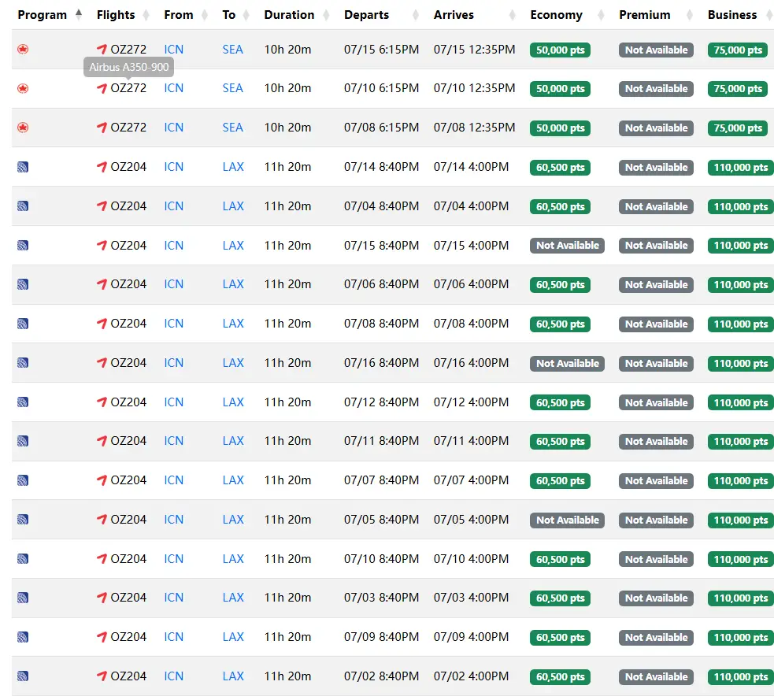Click the Asiana logo on the 07/16 flight
774x700 pixels.
point(102,363)
